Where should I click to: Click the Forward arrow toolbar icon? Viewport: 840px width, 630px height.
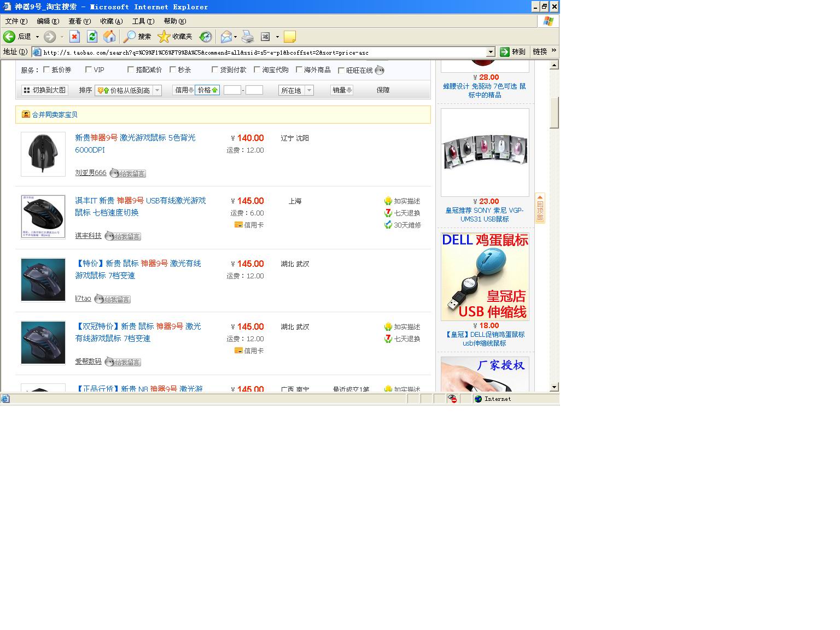50,37
